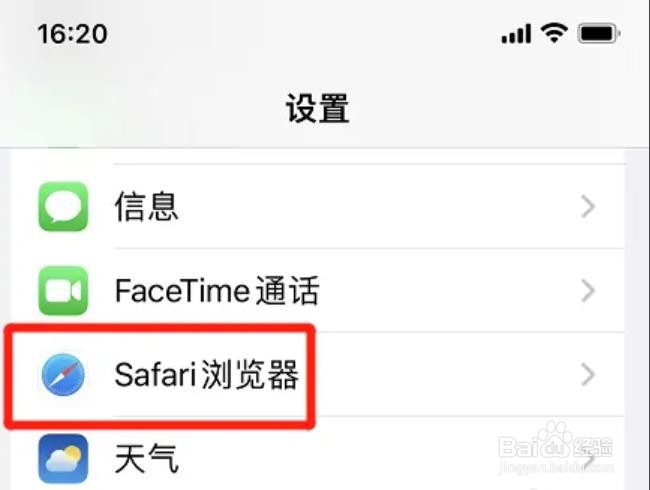Click the Baidu paw print logo
The image size is (650, 490).
(553, 440)
